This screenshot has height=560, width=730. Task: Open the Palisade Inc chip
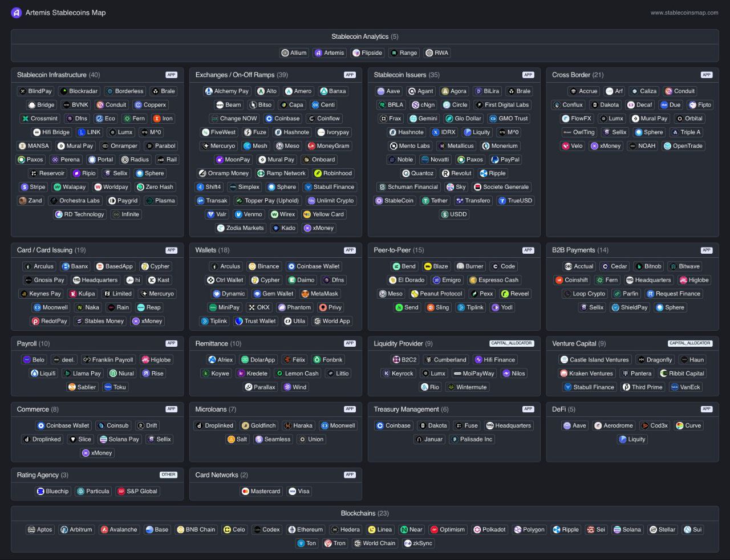coord(472,440)
